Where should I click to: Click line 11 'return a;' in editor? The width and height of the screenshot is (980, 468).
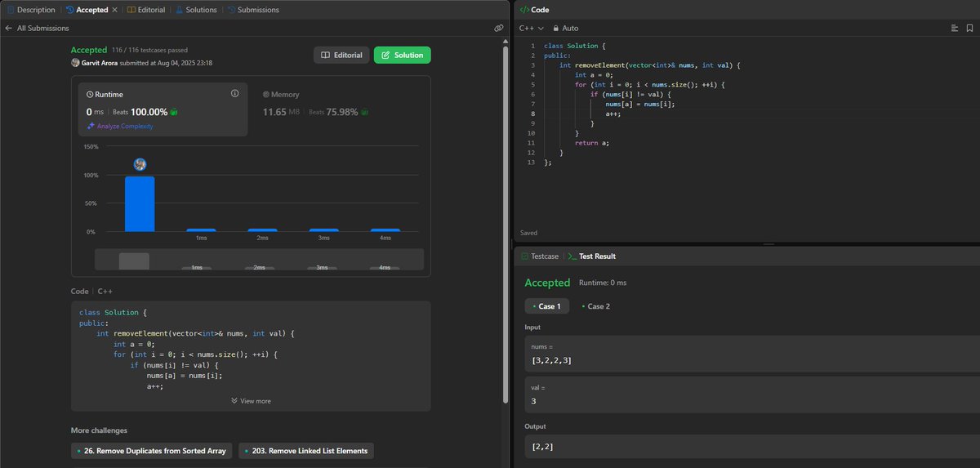click(592, 142)
